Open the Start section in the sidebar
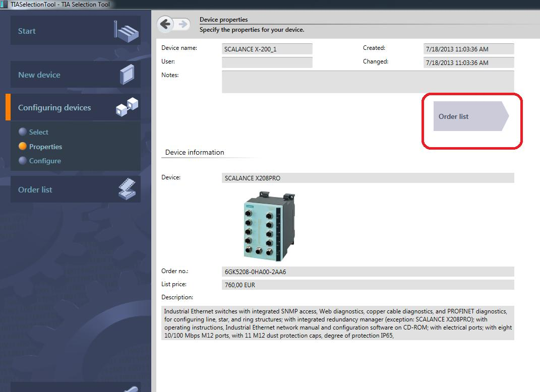The image size is (540, 392). click(x=76, y=31)
